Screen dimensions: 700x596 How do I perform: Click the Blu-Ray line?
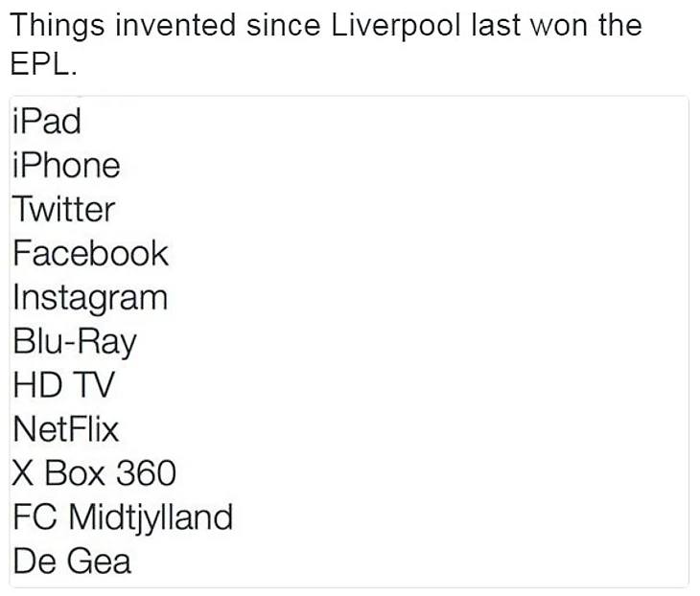click(75, 341)
